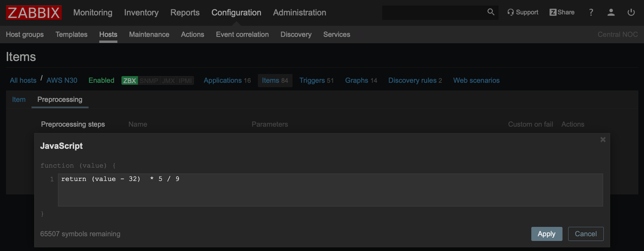Open the AWS N30 host link

click(62, 80)
